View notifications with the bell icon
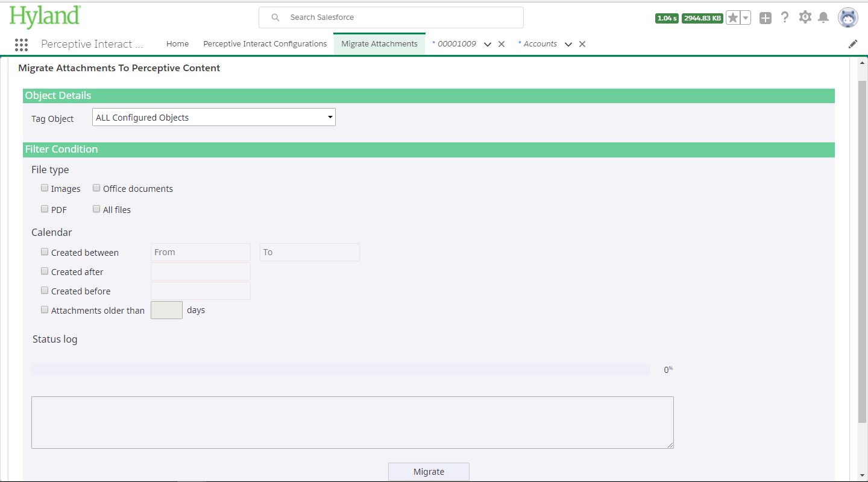868x482 pixels. pyautogui.click(x=823, y=17)
